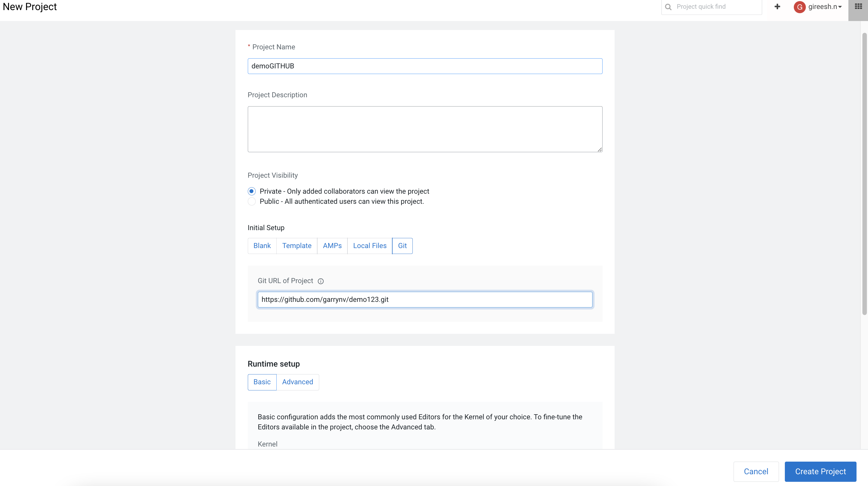
Task: Click the info icon beside Git URL
Action: pos(320,281)
